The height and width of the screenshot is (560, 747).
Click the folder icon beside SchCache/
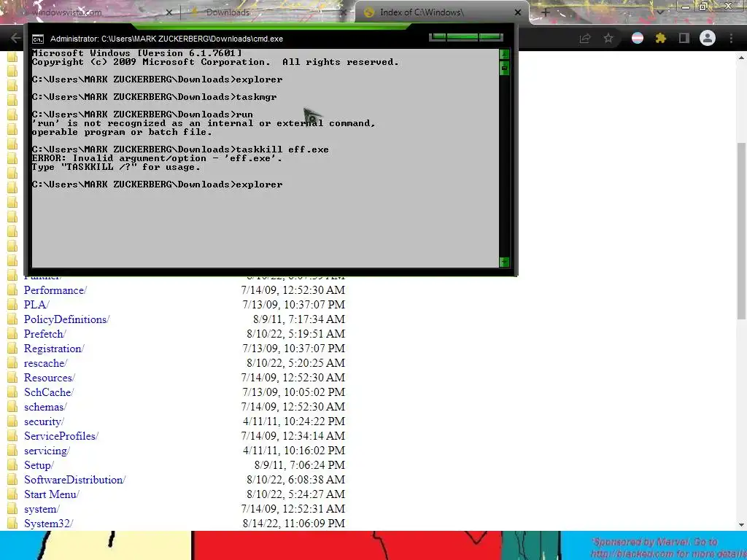click(12, 392)
